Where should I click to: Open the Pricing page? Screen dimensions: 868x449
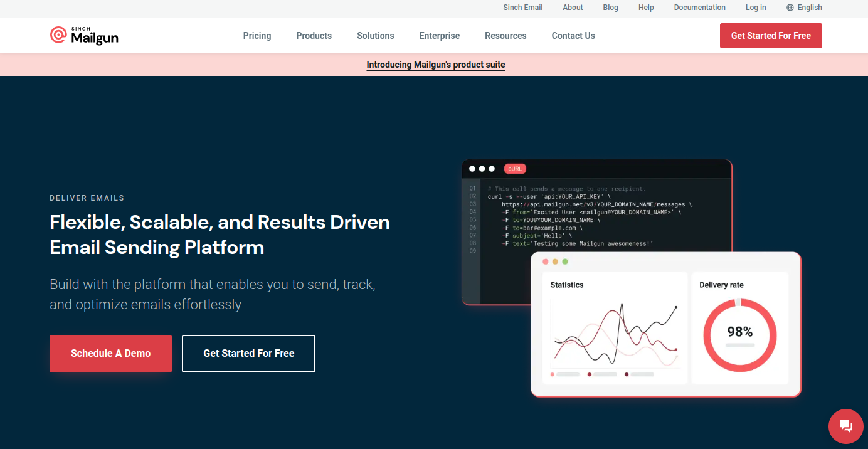(x=257, y=36)
